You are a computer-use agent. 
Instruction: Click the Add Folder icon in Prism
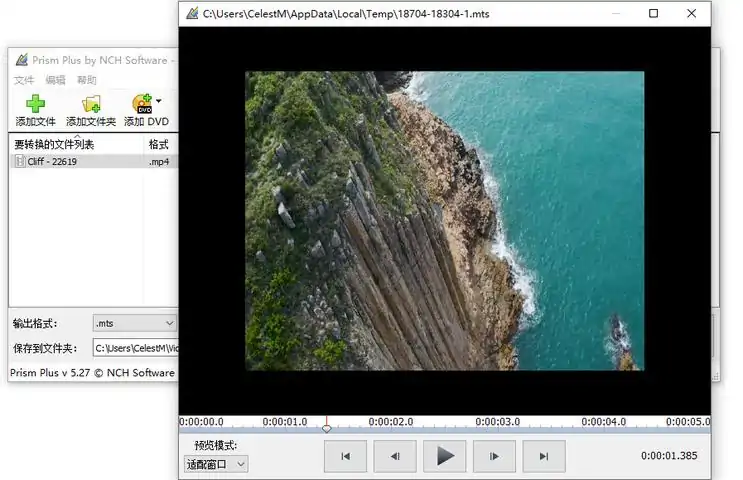pos(91,104)
